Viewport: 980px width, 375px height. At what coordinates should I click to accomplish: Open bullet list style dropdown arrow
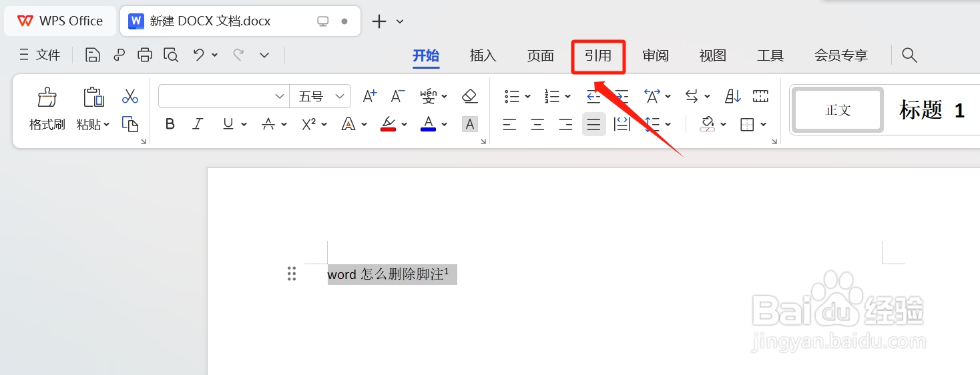[x=527, y=97]
